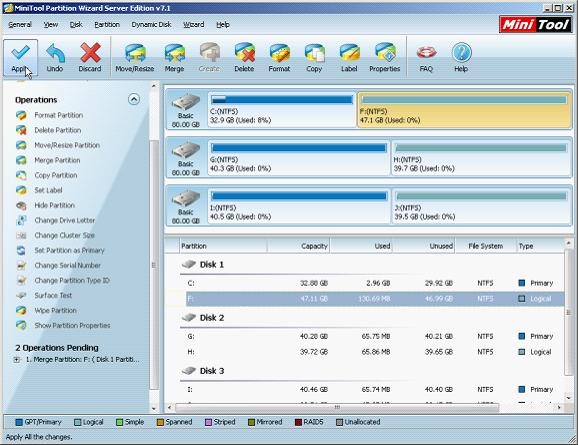This screenshot has height=445, width=578.
Task: Open the Wizard menu
Action: coord(194,25)
